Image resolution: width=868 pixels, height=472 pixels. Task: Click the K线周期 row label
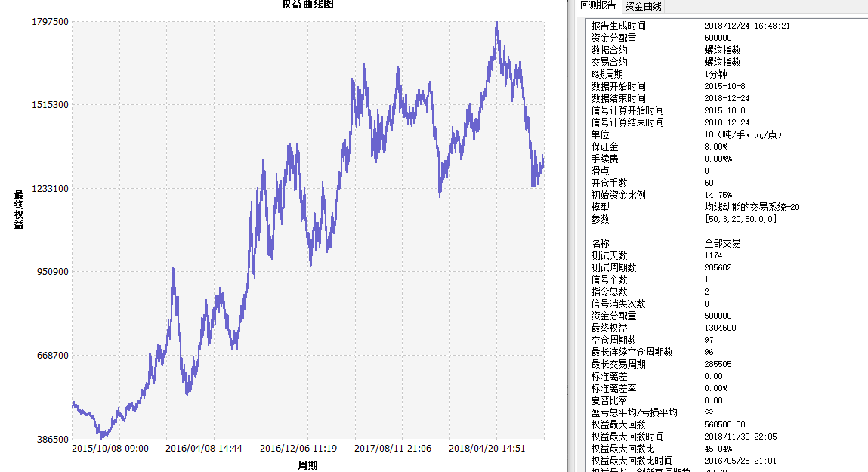(607, 74)
